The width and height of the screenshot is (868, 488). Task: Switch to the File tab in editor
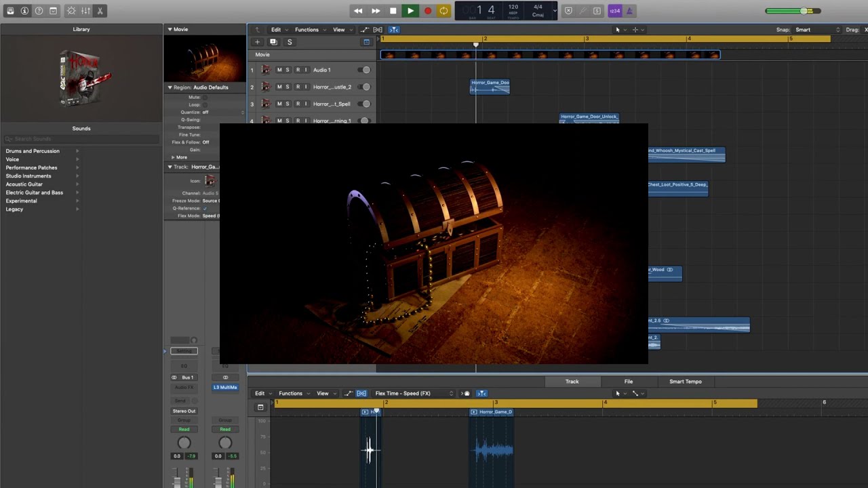click(x=629, y=382)
